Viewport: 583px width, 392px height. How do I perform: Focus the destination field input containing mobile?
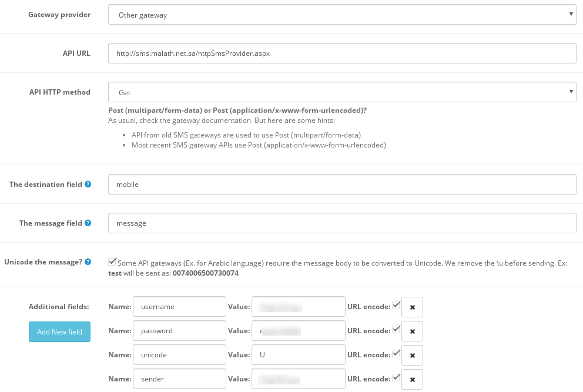[x=341, y=184]
